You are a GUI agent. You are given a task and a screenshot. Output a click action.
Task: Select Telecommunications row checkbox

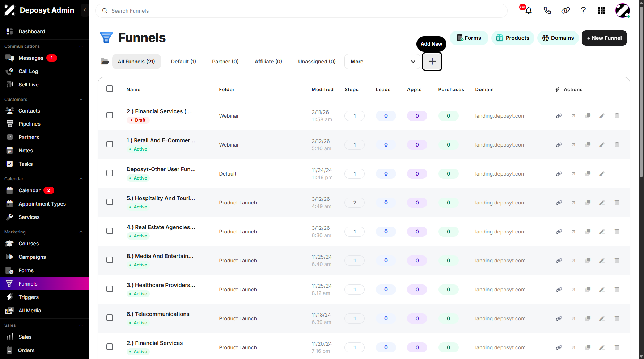pos(110,318)
